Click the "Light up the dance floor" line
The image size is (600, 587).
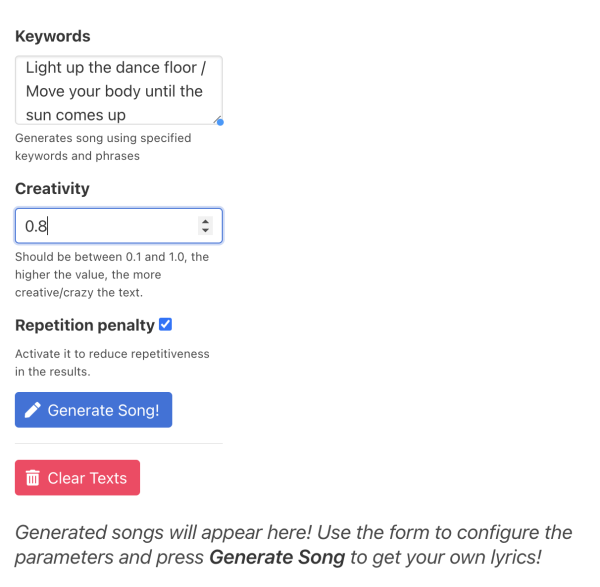pyautogui.click(x=114, y=68)
